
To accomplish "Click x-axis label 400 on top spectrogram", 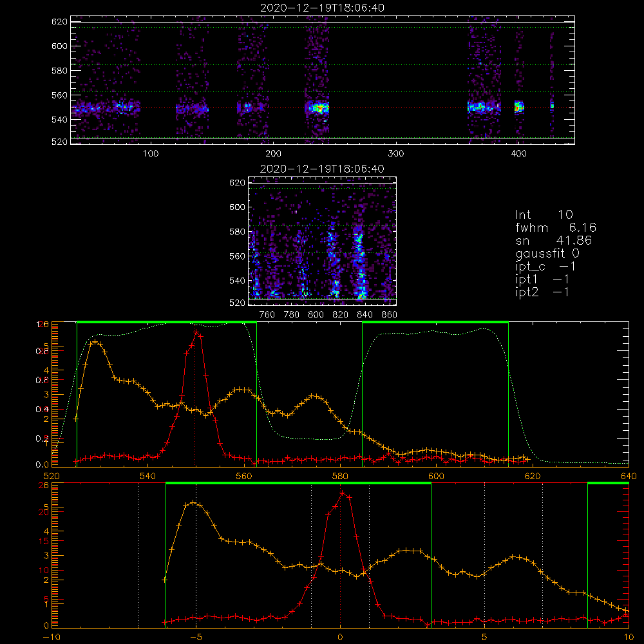I will 518,153.
